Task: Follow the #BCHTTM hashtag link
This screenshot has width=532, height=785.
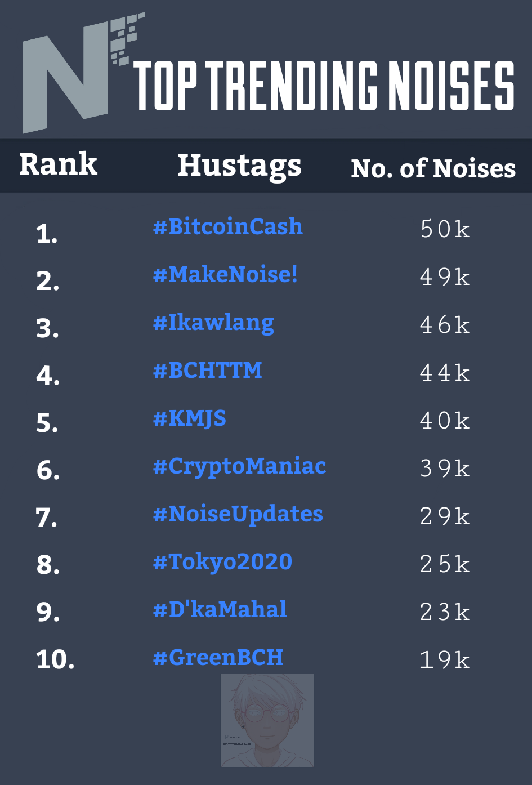Action: click(208, 371)
